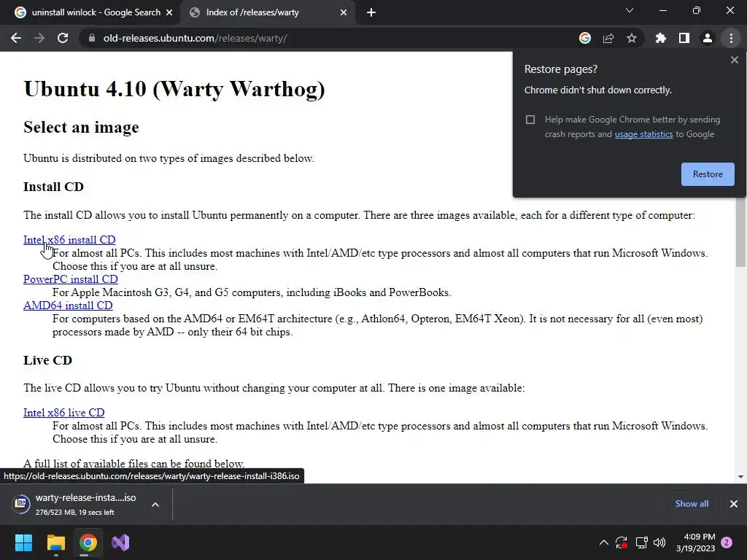747x560 pixels.
Task: Open the Chrome profile menu
Action: coord(708,38)
